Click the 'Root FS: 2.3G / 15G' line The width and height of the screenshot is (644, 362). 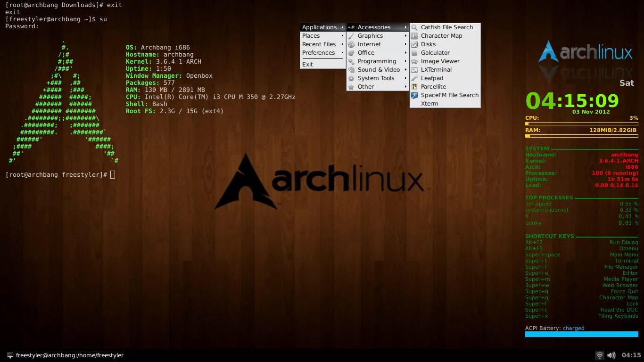(x=175, y=111)
